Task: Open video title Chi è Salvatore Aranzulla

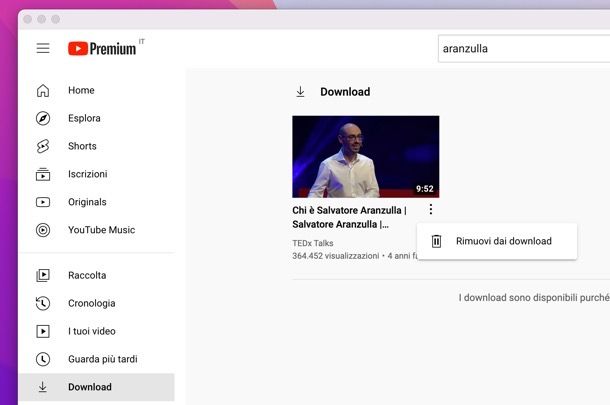Action: coord(349,217)
